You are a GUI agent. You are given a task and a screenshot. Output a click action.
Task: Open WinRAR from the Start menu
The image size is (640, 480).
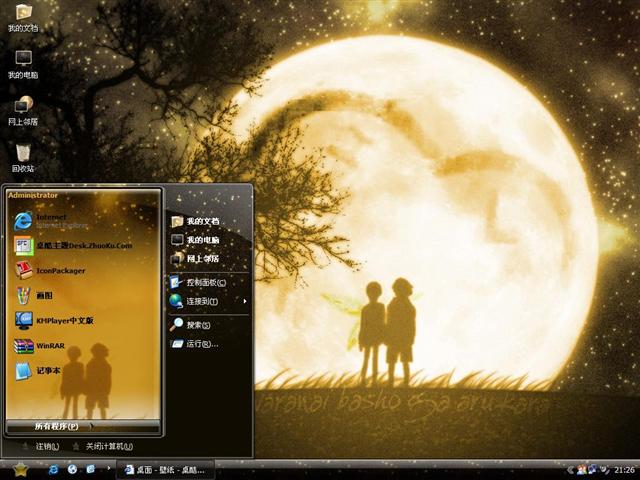coord(45,346)
